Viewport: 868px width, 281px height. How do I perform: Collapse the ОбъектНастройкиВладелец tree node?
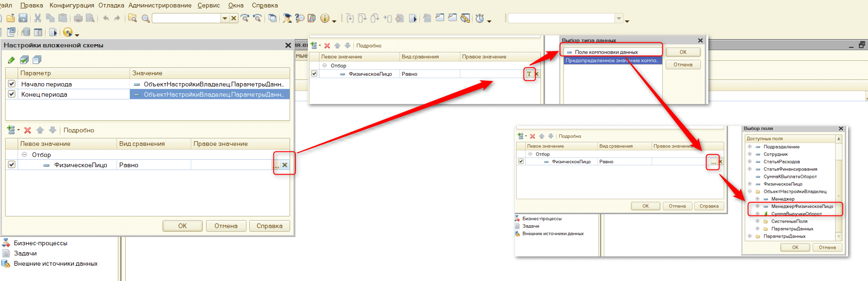(x=750, y=191)
